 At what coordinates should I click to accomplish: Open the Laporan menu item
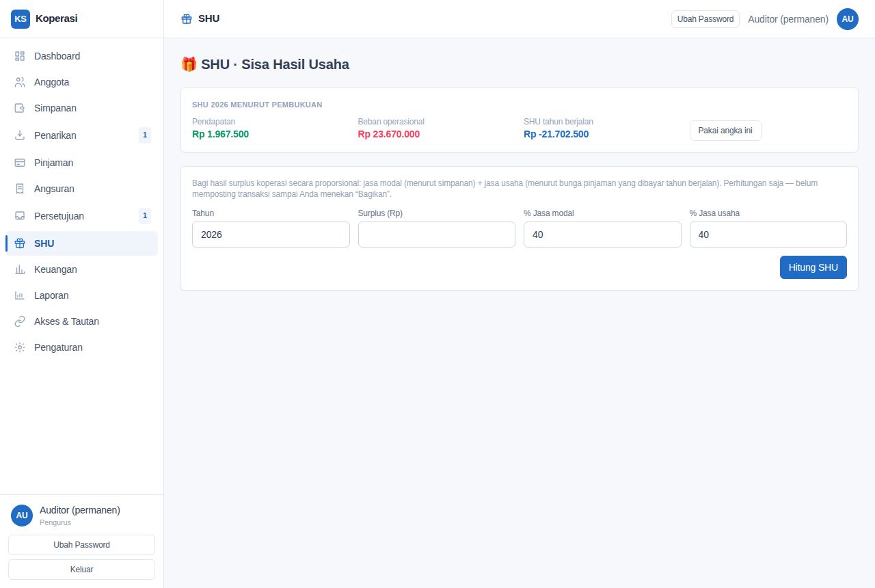pos(81,295)
